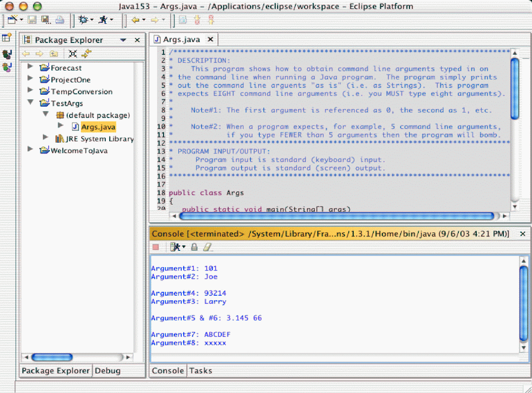Select Args.java in the Package Explorer
Screen dimensions: 532x393
click(x=98, y=127)
